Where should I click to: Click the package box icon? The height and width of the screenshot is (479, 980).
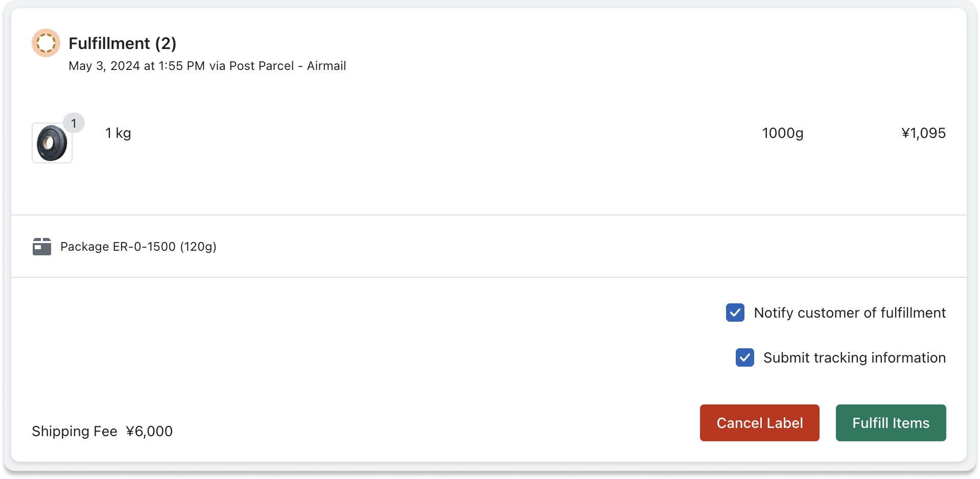(42, 247)
